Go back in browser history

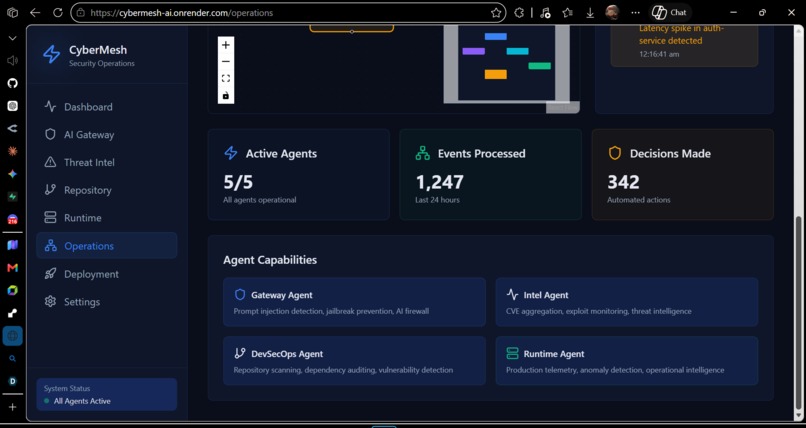(35, 13)
